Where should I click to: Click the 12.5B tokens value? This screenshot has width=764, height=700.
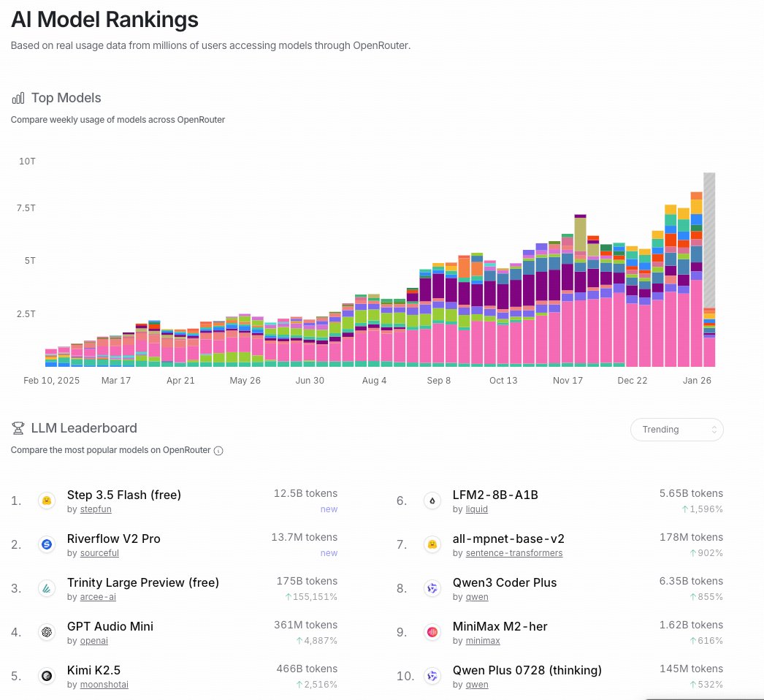pyautogui.click(x=305, y=493)
